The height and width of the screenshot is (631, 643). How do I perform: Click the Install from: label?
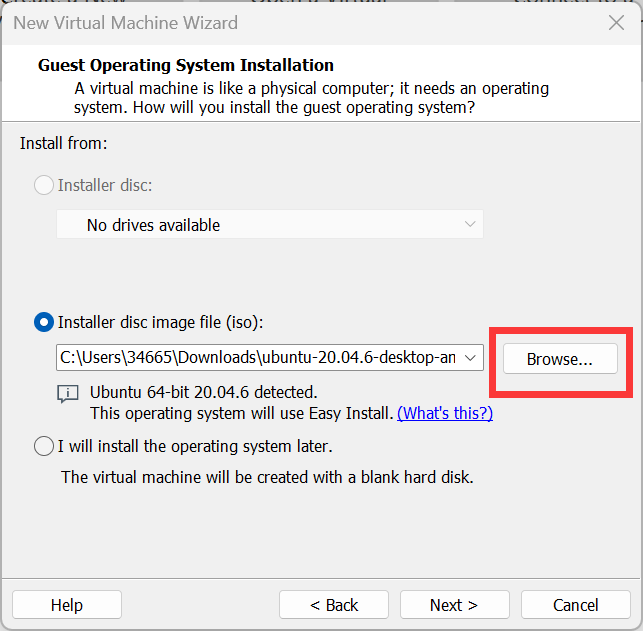pyautogui.click(x=63, y=144)
